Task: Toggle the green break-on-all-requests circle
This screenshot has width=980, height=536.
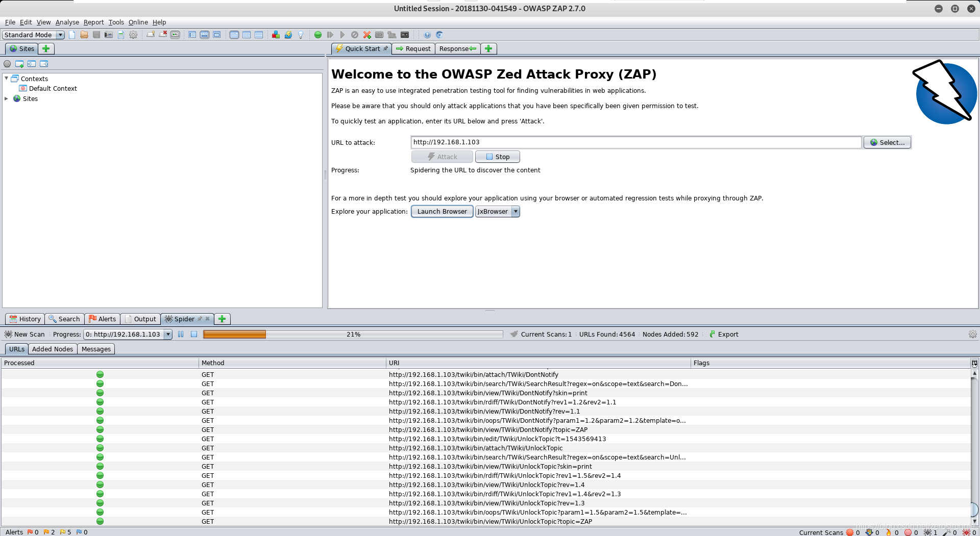Action: point(318,35)
